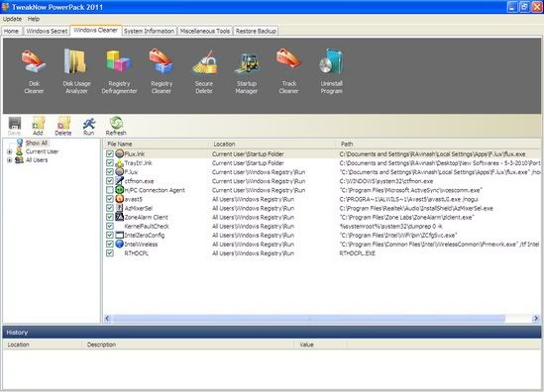
Task: Click the ctfmon.exe pen icon
Action: (x=119, y=180)
